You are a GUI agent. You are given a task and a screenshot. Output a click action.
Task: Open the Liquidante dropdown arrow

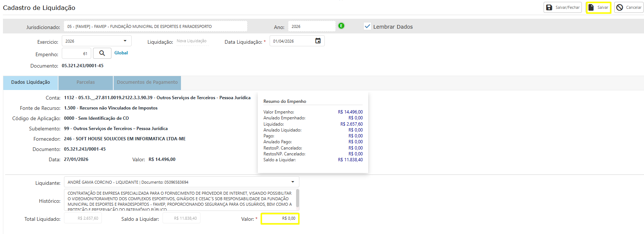coord(293,182)
